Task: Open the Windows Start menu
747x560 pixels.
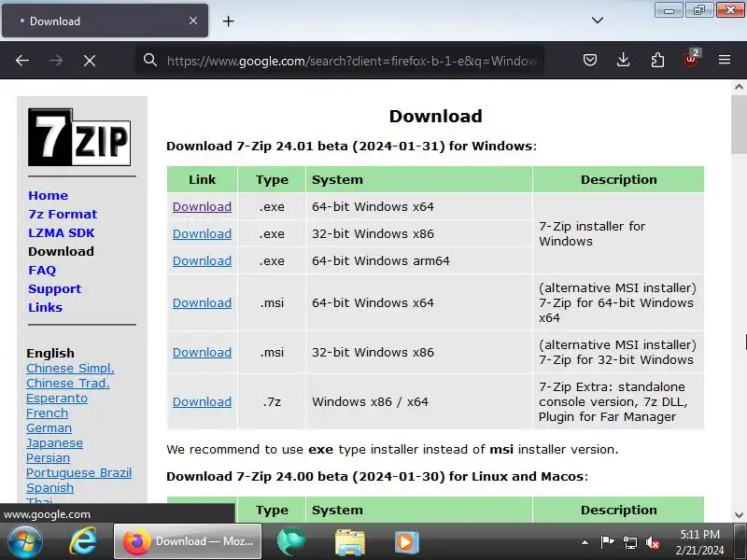Action: [25, 541]
